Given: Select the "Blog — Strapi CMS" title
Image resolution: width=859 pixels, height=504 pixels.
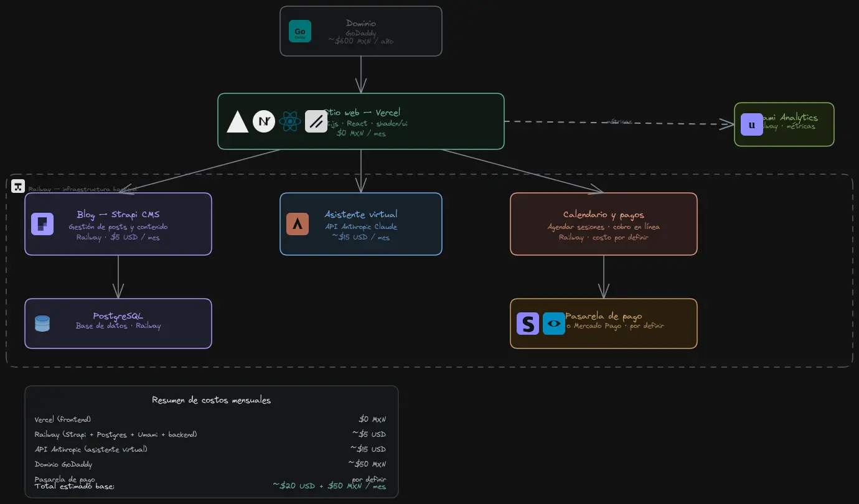Looking at the screenshot, I should (x=118, y=215).
